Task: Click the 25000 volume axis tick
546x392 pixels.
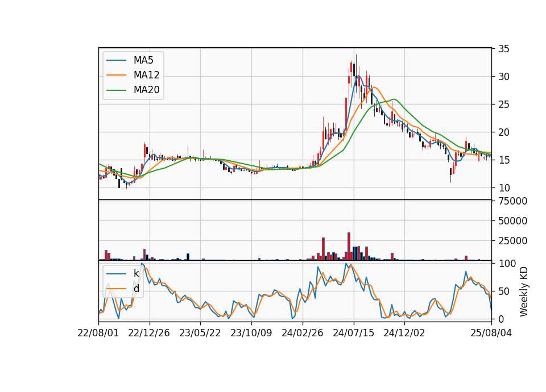Action: pos(513,241)
